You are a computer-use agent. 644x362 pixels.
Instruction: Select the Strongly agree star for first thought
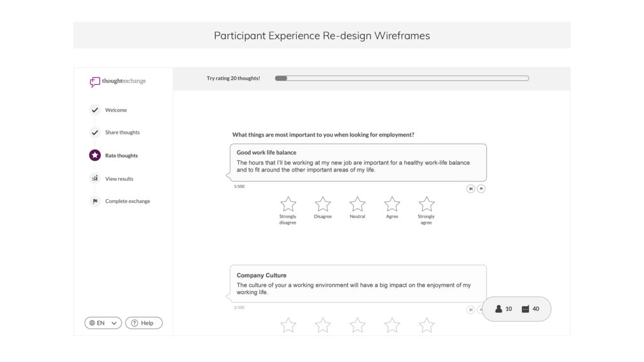click(x=426, y=204)
